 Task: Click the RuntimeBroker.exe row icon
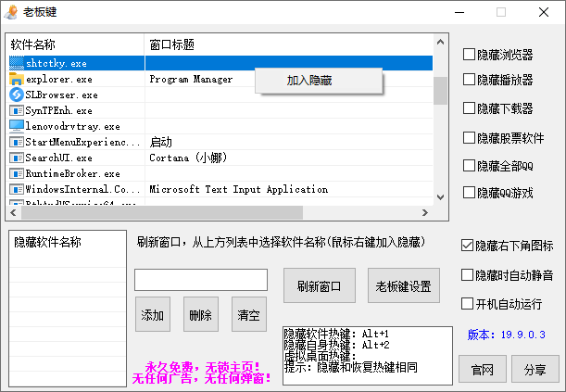point(16,173)
